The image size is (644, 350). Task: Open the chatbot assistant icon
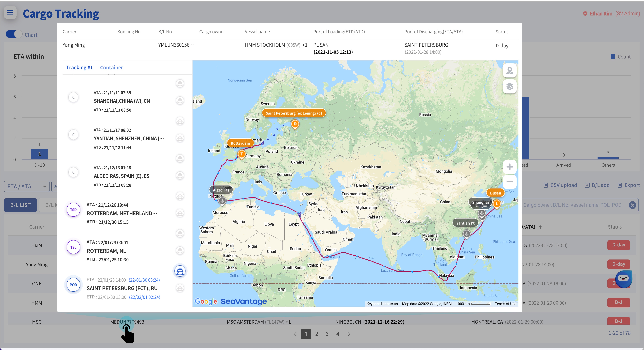pos(623,279)
